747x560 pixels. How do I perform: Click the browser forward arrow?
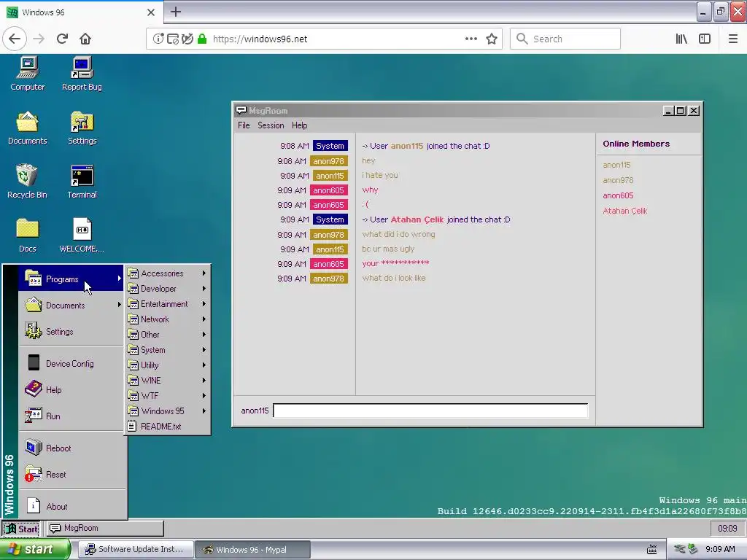(39, 39)
